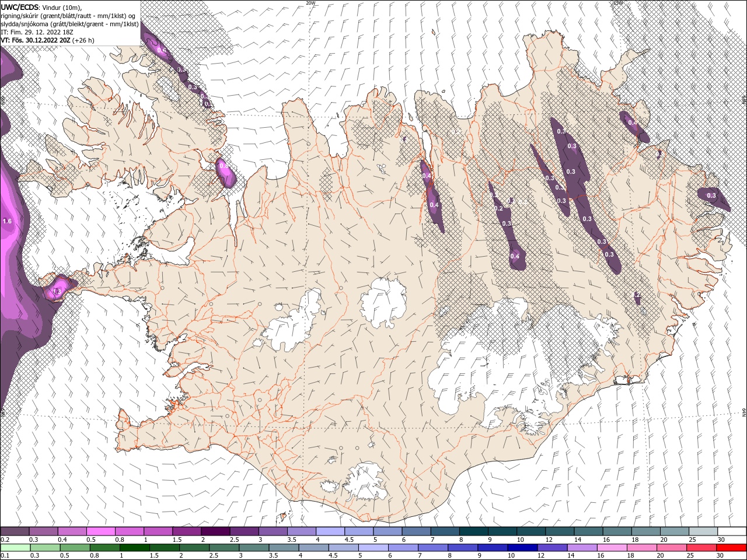Image resolution: width=747 pixels, height=560 pixels.
Task: Pick the pale grey 25 swatch, upper legend
Action: point(703,531)
